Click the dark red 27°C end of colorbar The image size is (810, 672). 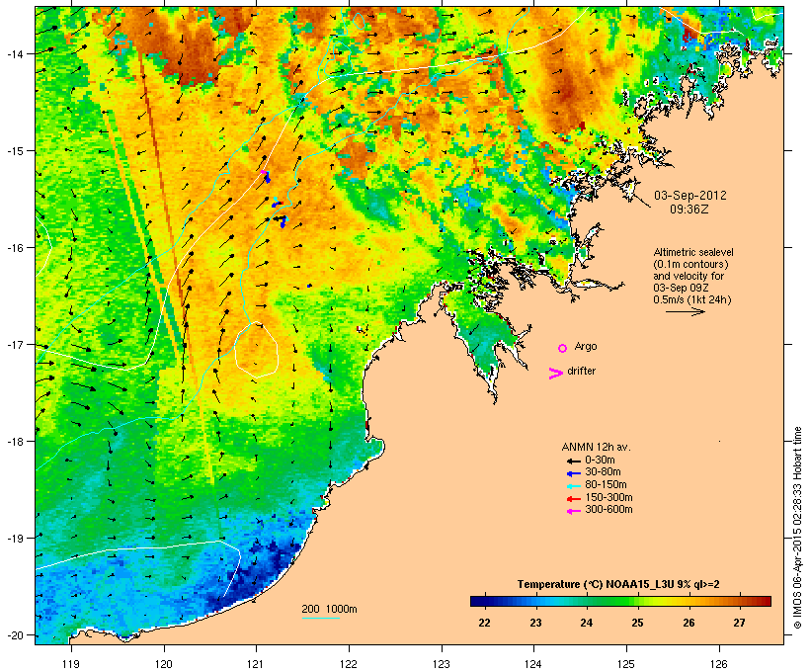coord(764,601)
